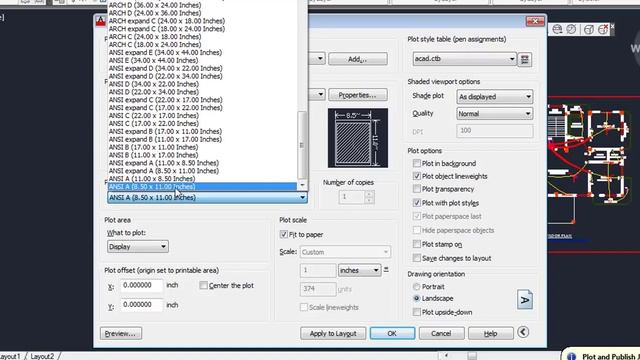
Task: Click the X plot offset field
Action: point(142,285)
